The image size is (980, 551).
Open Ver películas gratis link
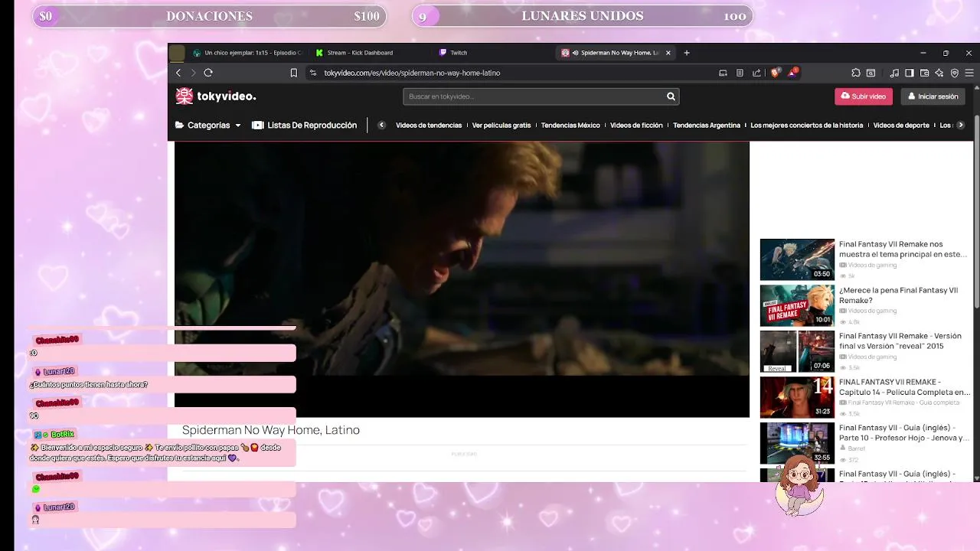point(501,125)
